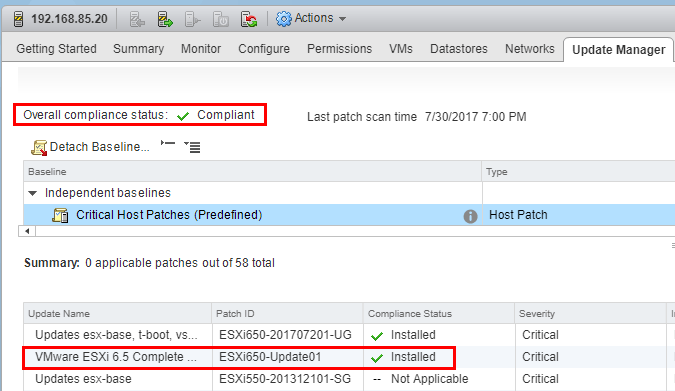Open the Monitor tab
Screen dimensions: 675x391
pos(201,49)
